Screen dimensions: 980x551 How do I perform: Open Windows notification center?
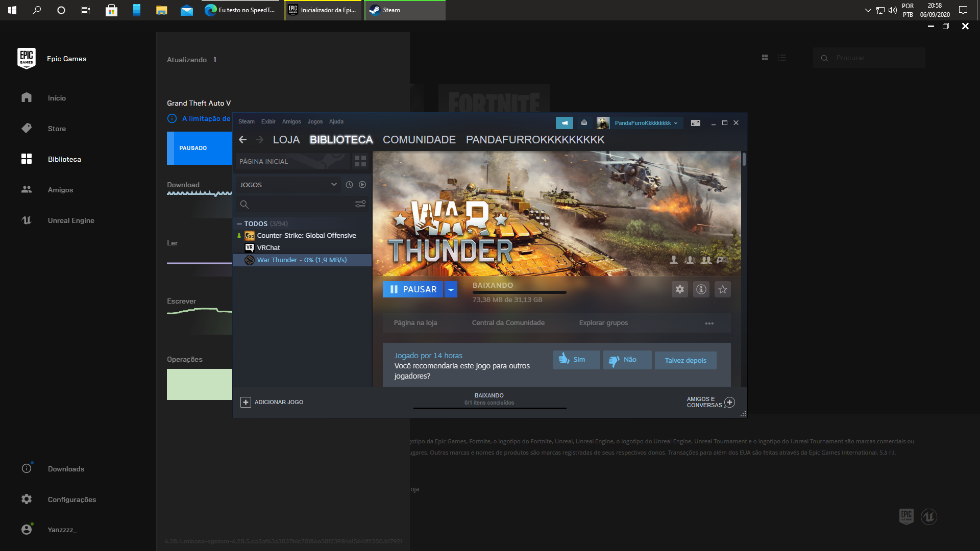tap(963, 10)
